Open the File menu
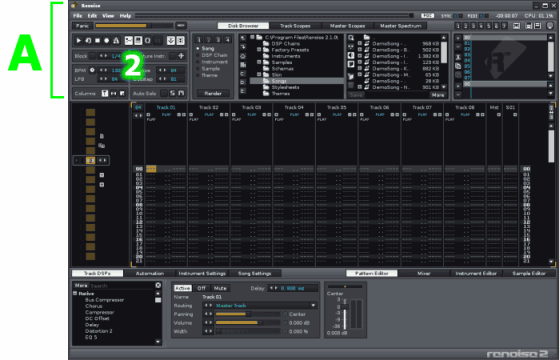Viewport: 560px width, 360px height. click(x=78, y=16)
